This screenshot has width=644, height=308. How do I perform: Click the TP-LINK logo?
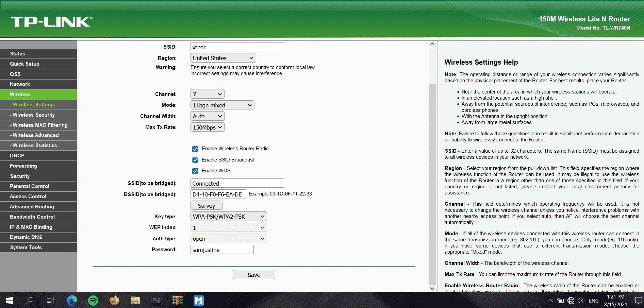click(x=51, y=22)
